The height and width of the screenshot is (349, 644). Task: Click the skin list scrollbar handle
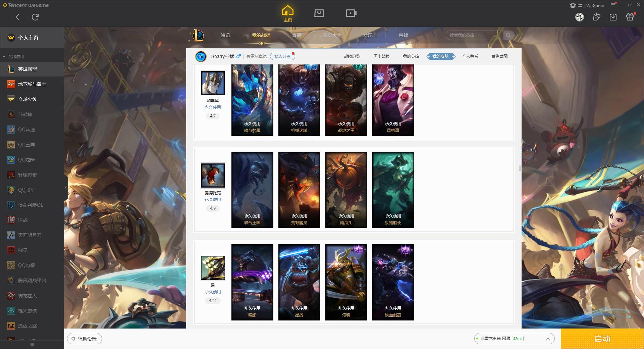[520, 168]
